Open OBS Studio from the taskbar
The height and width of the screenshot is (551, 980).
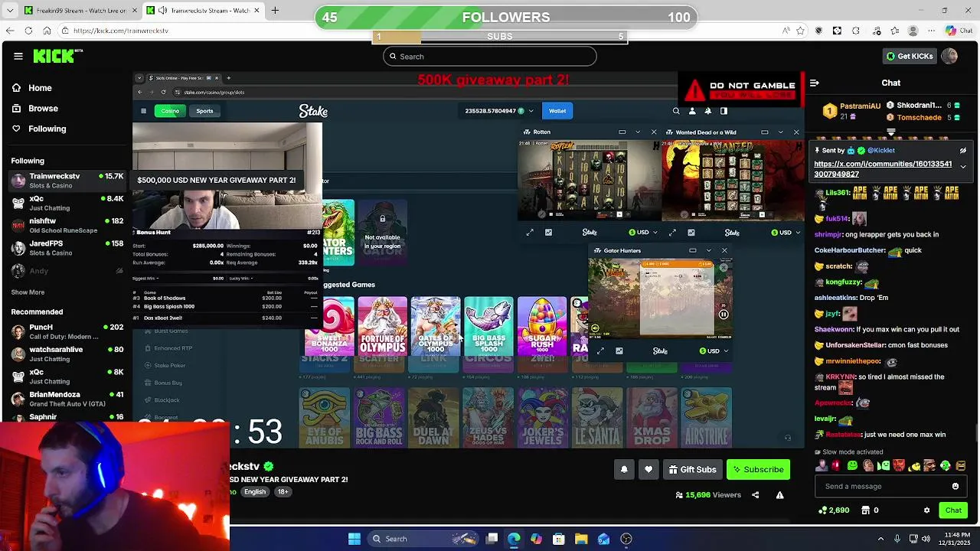pos(626,539)
